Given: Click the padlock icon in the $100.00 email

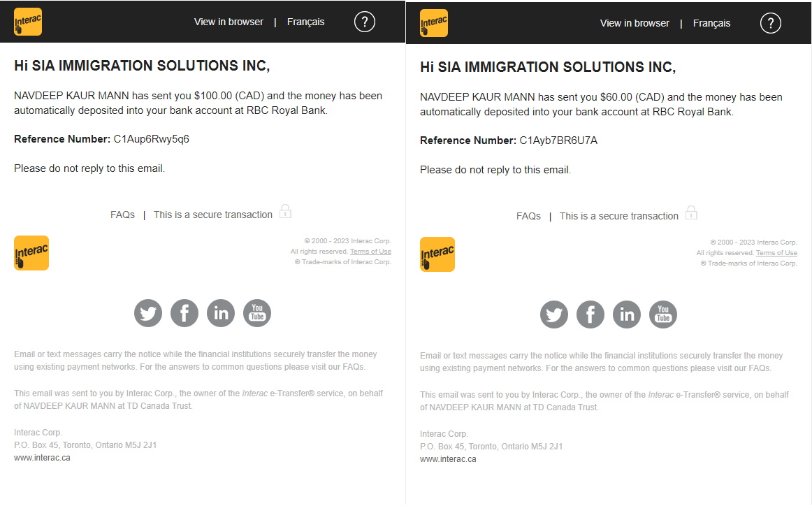Looking at the screenshot, I should pos(285,211).
